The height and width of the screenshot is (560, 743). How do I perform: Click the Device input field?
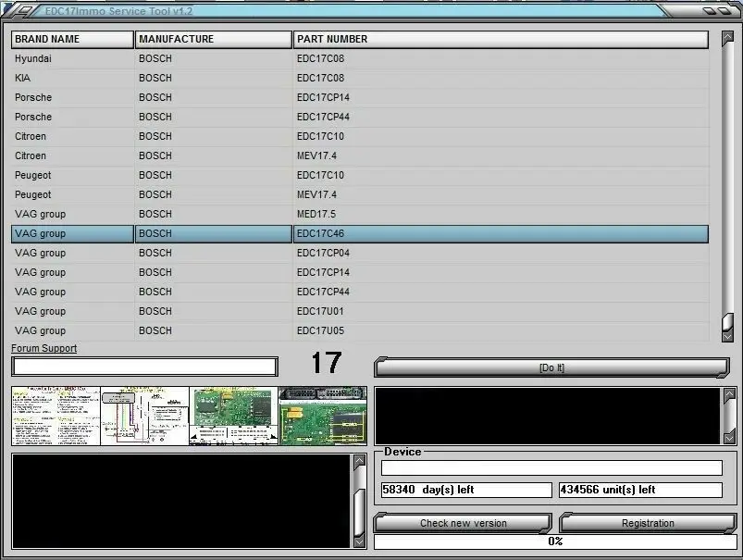pyautogui.click(x=551, y=468)
